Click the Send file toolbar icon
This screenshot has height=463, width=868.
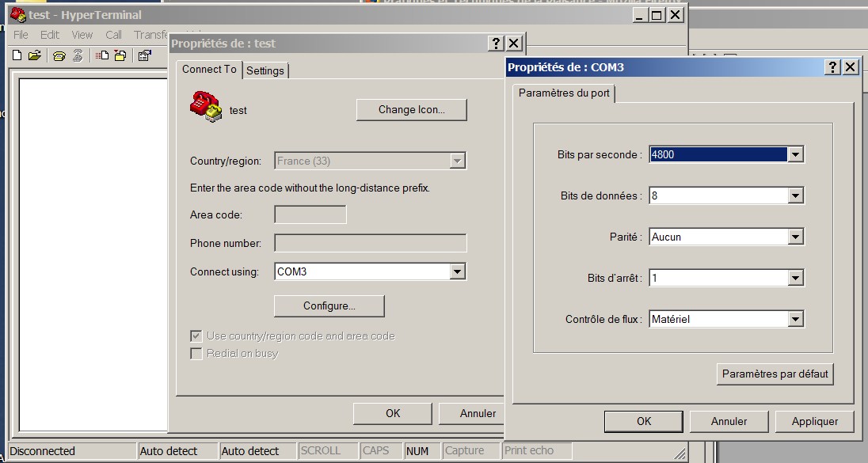pyautogui.click(x=102, y=55)
